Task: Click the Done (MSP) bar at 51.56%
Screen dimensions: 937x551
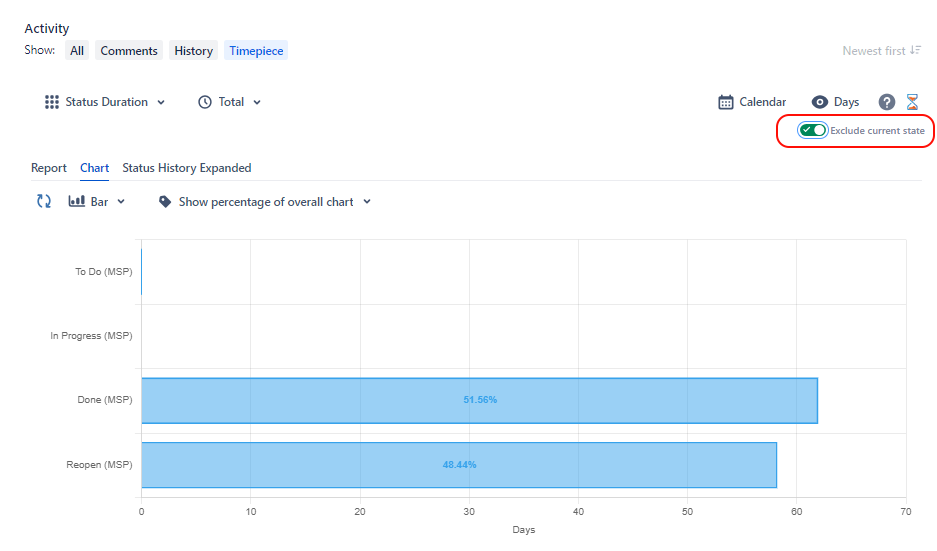Action: [x=479, y=400]
